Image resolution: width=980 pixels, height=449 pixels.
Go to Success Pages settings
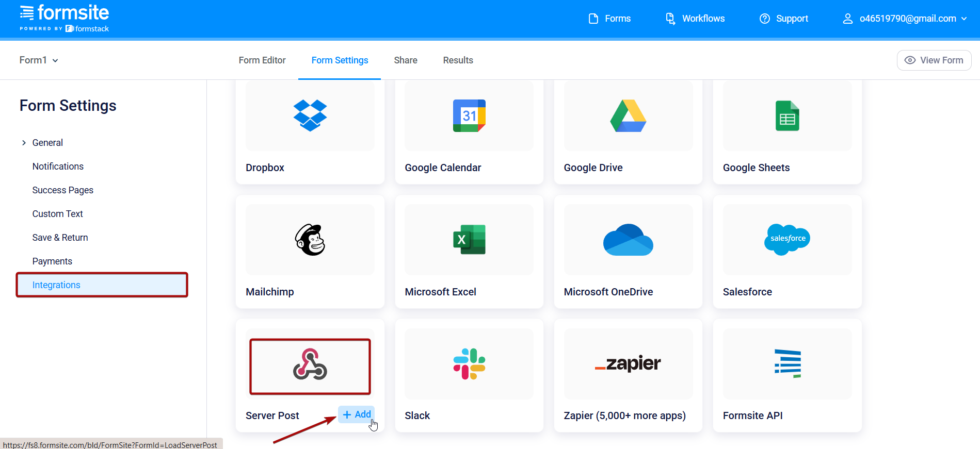(63, 190)
